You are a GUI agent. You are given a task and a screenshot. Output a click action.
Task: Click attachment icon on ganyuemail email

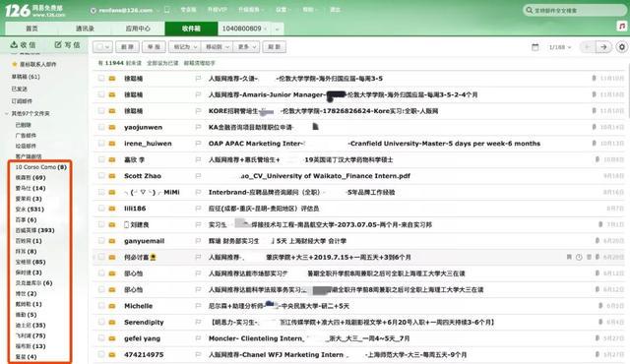(x=598, y=240)
